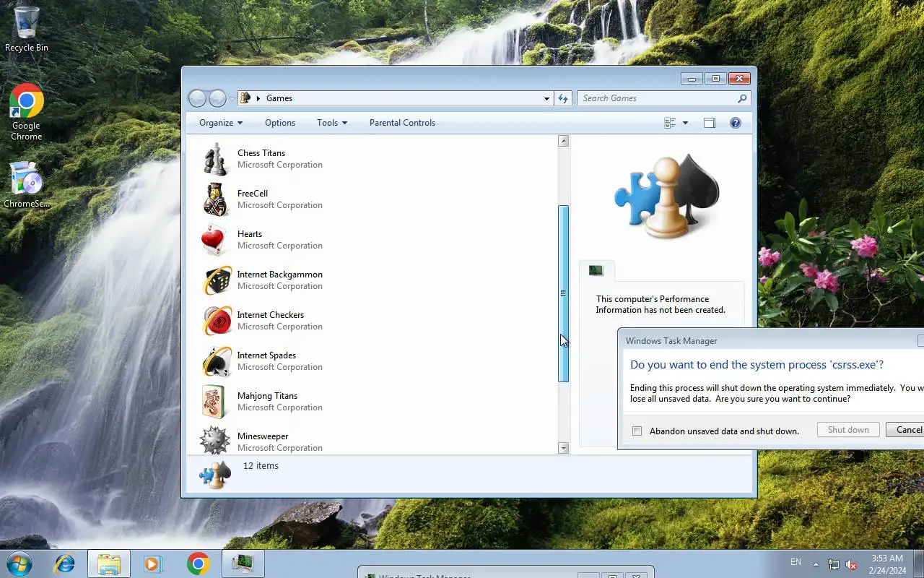
Task: Select the Google Chrome desktop shortcut
Action: (x=26, y=112)
